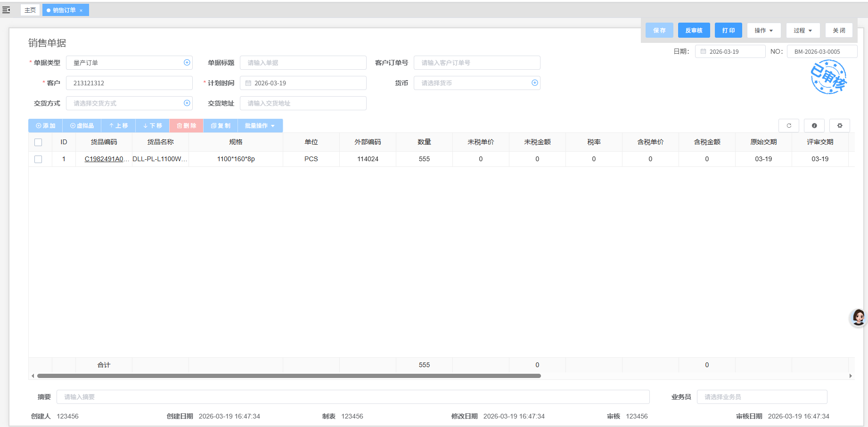Open the table info icon
The image size is (868, 427).
[814, 126]
